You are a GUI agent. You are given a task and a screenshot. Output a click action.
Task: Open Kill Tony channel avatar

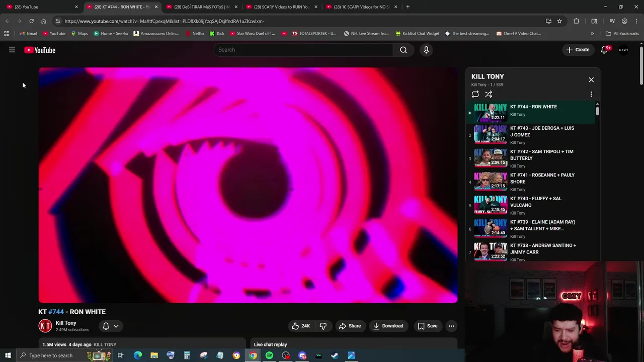coord(45,326)
